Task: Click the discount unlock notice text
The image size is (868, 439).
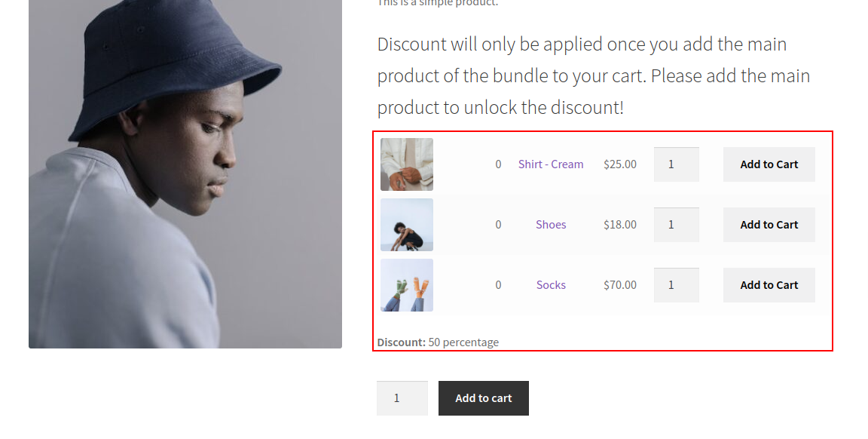Action: pos(593,75)
